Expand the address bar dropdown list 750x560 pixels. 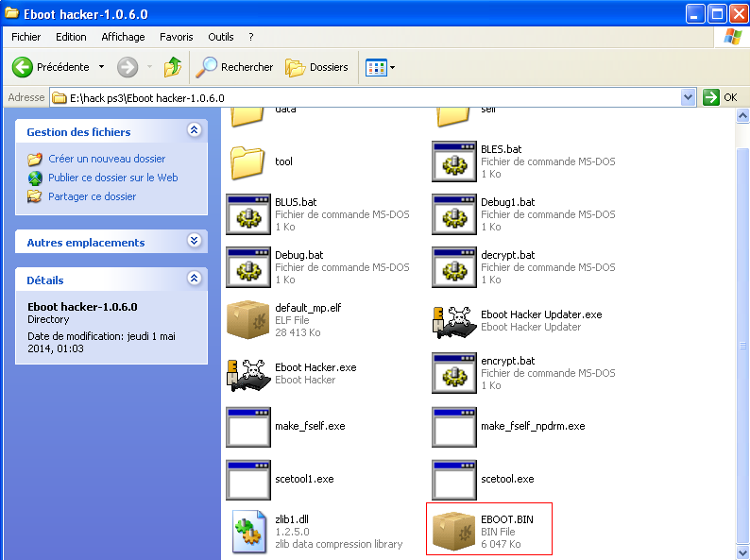pos(688,97)
